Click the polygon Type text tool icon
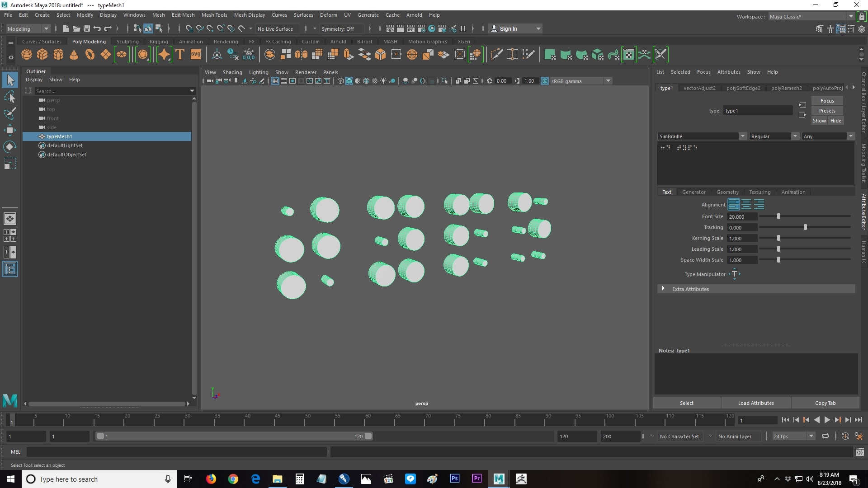 180,55
